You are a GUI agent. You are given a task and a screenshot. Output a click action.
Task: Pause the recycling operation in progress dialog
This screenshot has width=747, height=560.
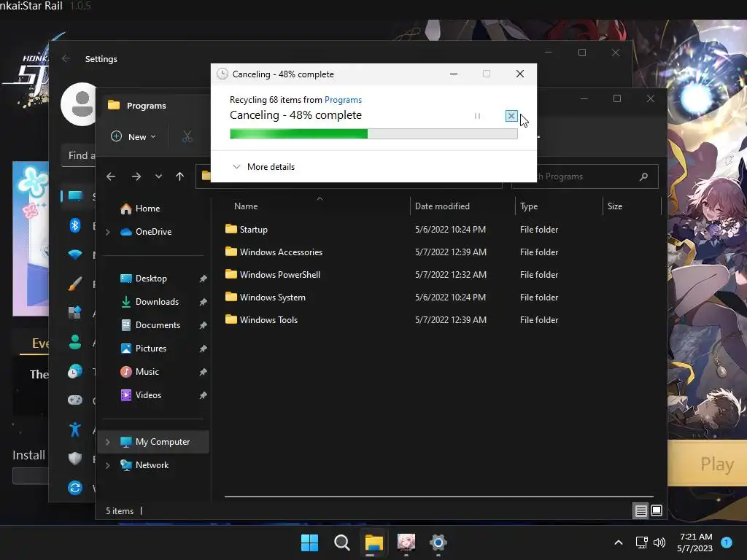point(477,116)
